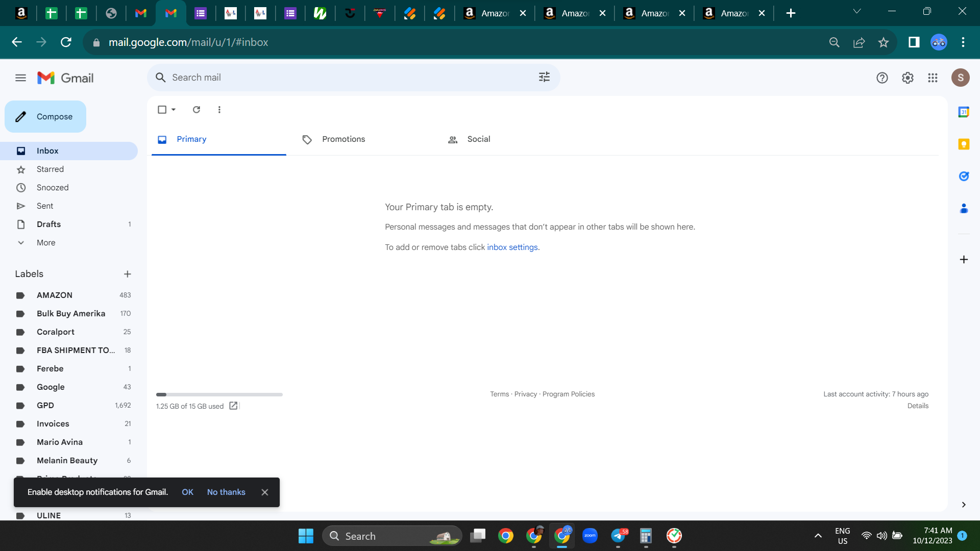Switch to Promotions tab
Screen dimensions: 980x551
(x=364, y=139)
